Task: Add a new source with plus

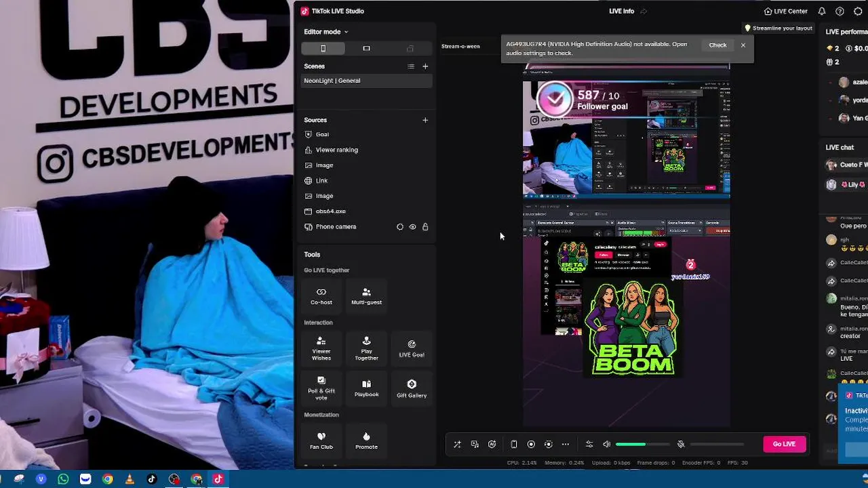Action: click(x=425, y=120)
